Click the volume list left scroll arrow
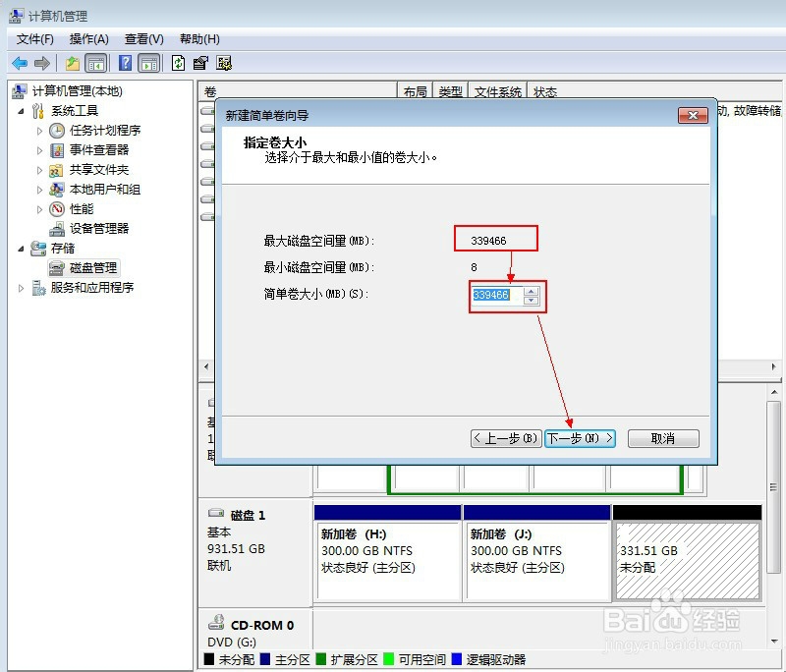786x672 pixels. [x=206, y=366]
